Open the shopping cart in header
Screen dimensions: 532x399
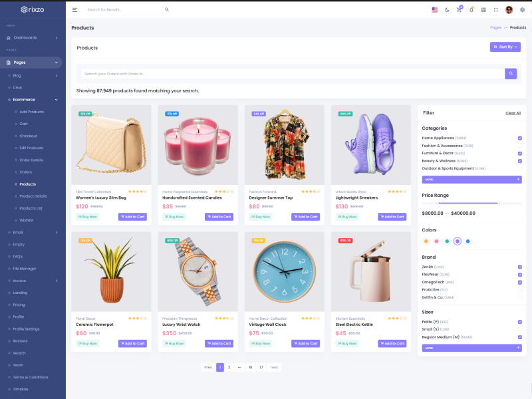[459, 10]
